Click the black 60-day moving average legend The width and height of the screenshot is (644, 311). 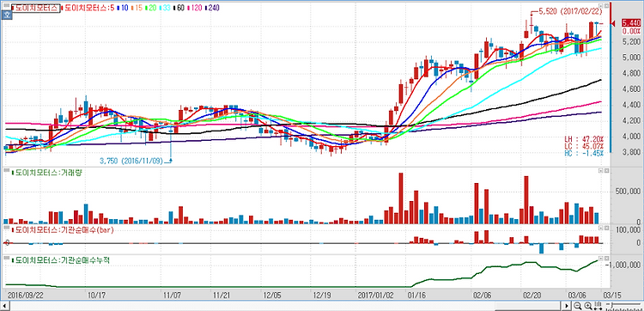pos(180,8)
